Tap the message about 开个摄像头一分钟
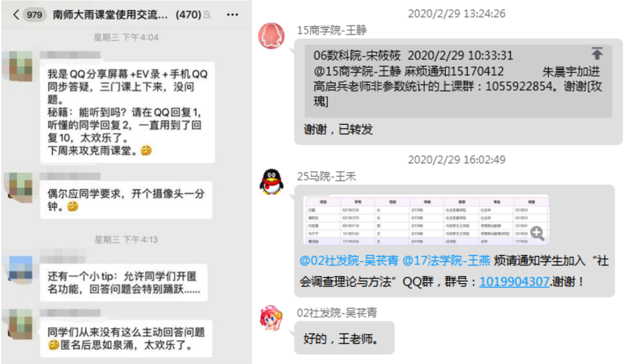Viewport: 632px width, 364px height. coord(126,200)
